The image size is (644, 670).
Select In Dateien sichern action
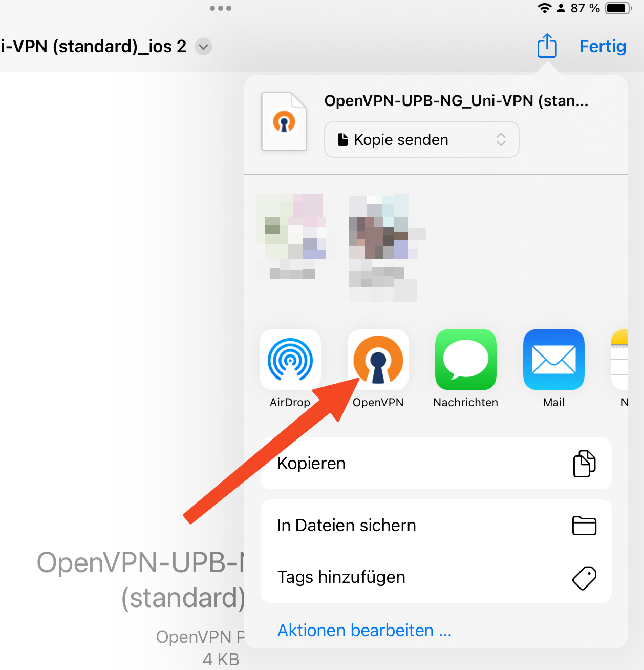[x=436, y=526]
